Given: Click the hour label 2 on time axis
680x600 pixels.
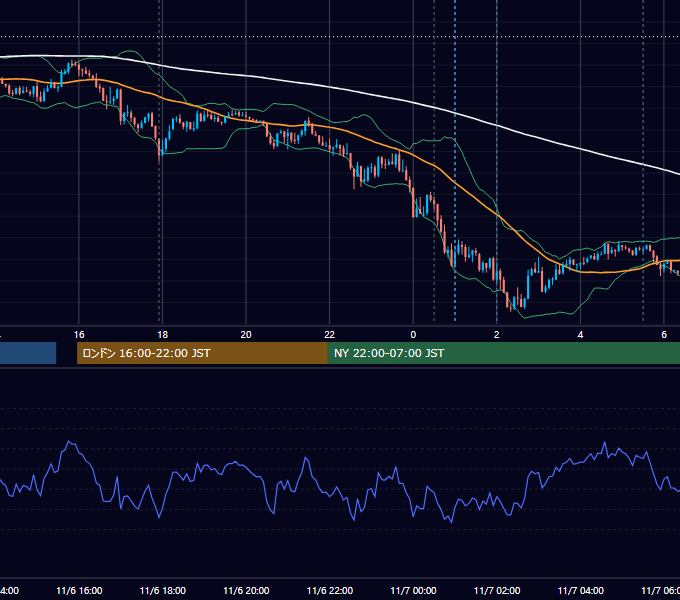Looking at the screenshot, I should tap(497, 335).
